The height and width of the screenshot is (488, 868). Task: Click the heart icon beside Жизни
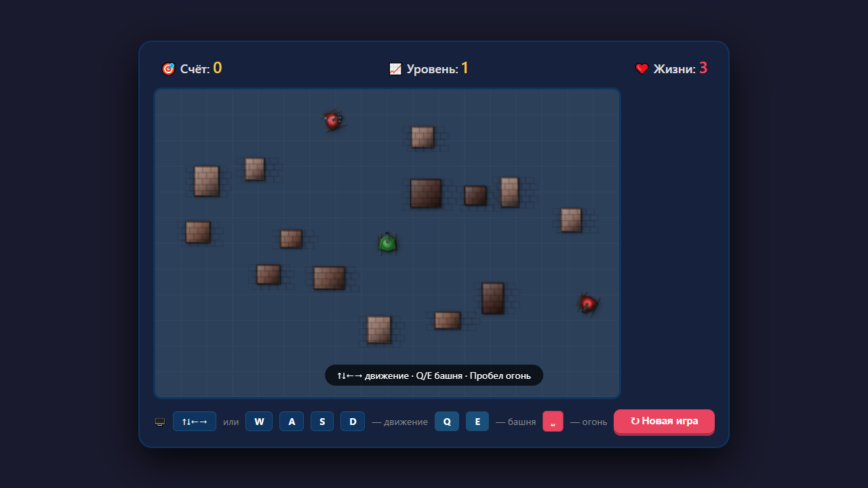(x=642, y=68)
